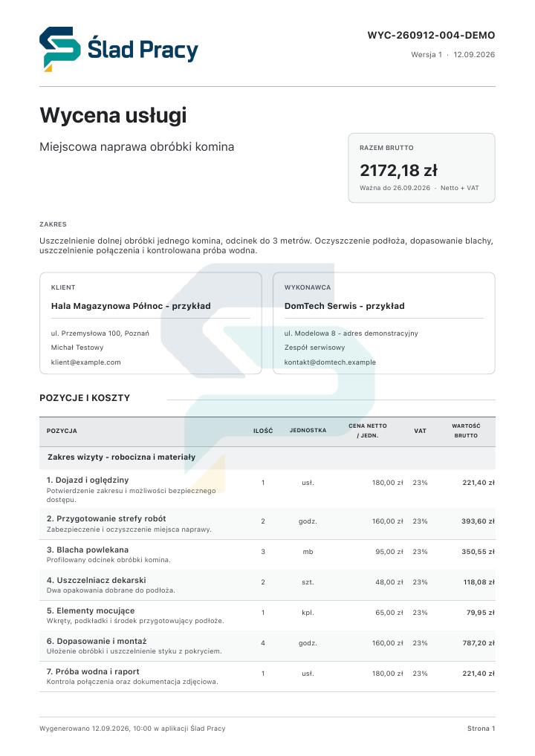Screen dimensions: 535x756
Task: Select client name Hala Magazynowa Północ
Action: click(107, 306)
